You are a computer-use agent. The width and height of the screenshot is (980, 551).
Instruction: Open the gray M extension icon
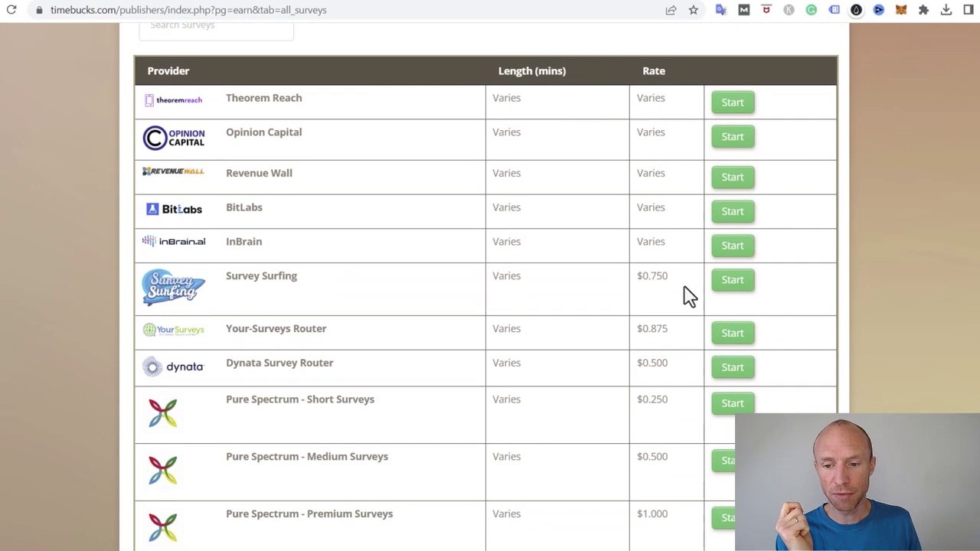[743, 10]
